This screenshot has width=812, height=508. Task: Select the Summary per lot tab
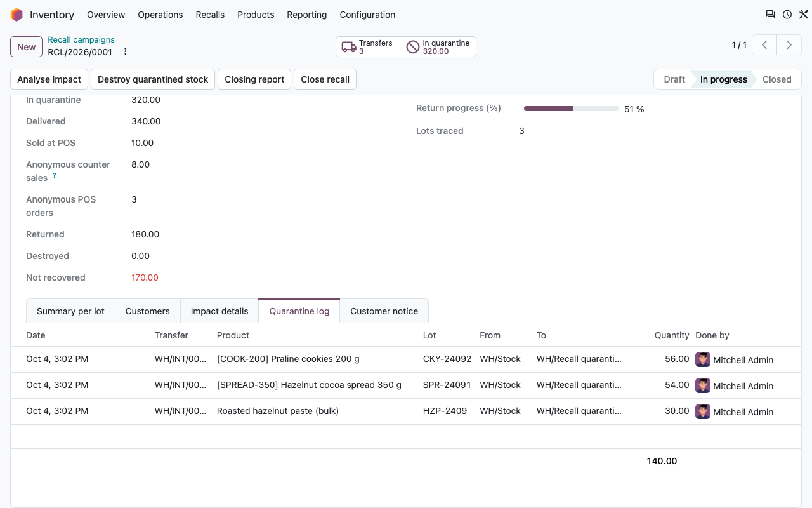click(70, 311)
